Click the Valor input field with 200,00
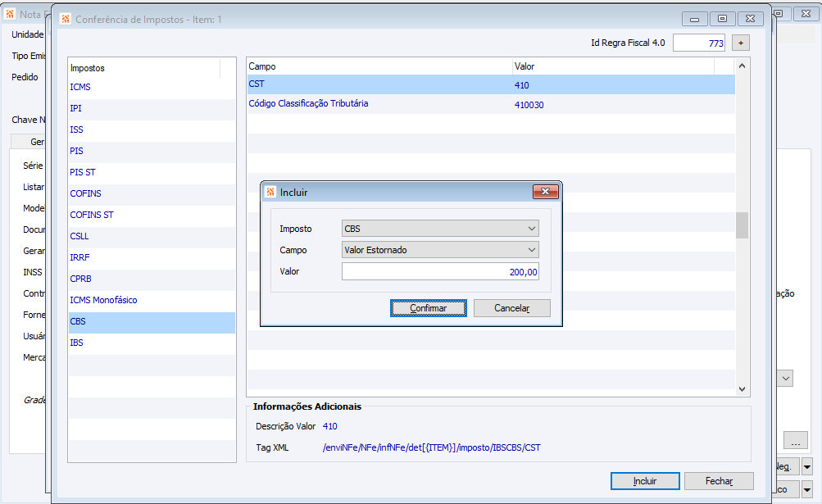The height and width of the screenshot is (504, 822). click(x=440, y=271)
